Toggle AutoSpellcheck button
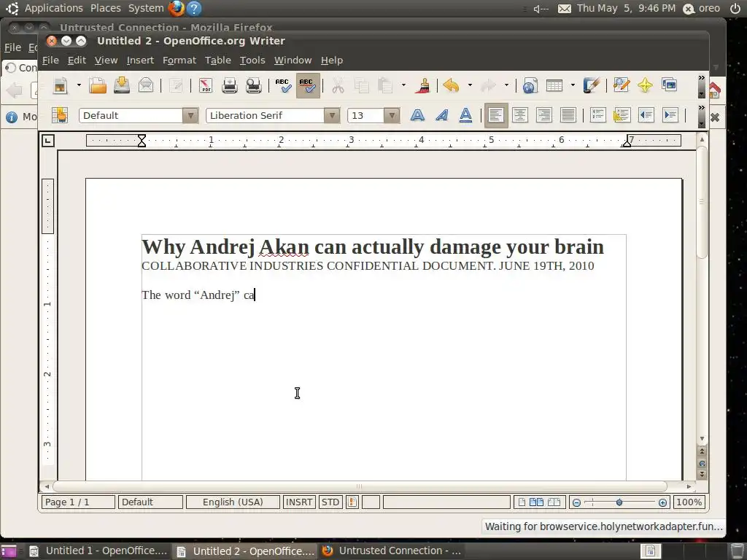This screenshot has height=560, width=747. 308,86
